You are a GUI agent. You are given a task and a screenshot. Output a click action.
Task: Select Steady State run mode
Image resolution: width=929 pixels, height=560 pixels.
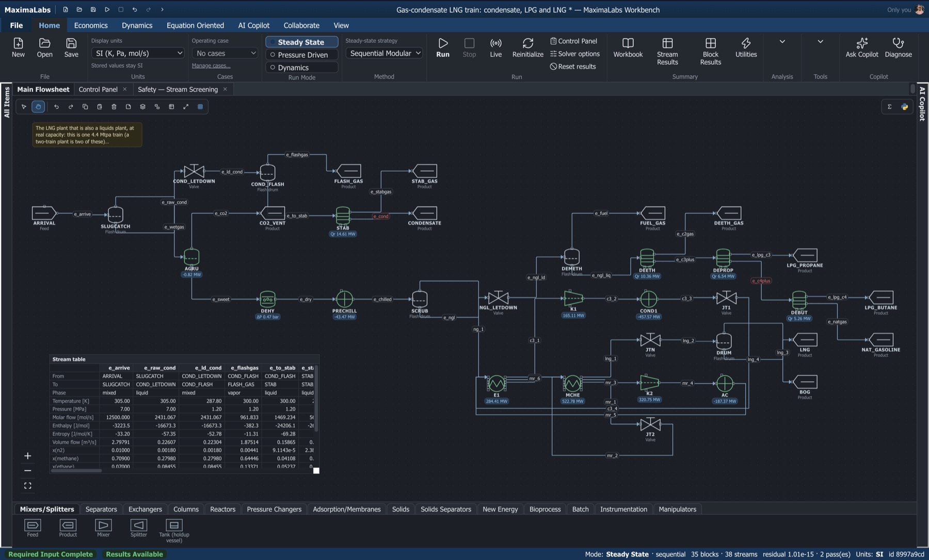click(302, 42)
